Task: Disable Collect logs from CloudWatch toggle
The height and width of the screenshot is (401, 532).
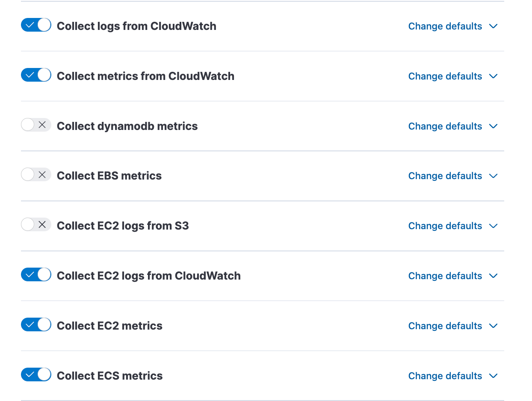Action: coord(36,25)
